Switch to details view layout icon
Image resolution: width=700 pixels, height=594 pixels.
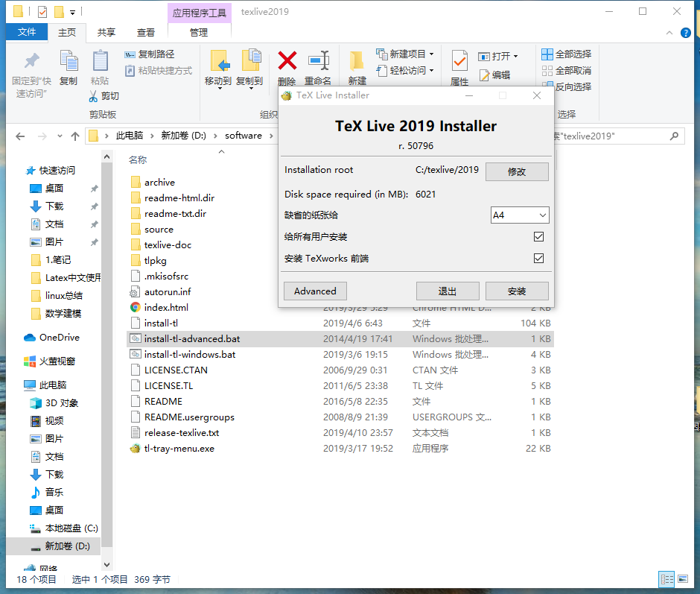[667, 579]
